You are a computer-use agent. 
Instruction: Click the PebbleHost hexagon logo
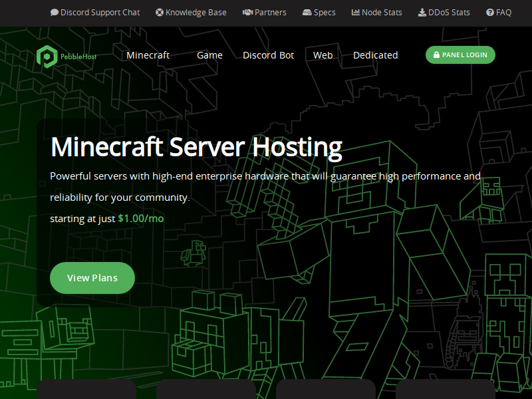tap(47, 57)
